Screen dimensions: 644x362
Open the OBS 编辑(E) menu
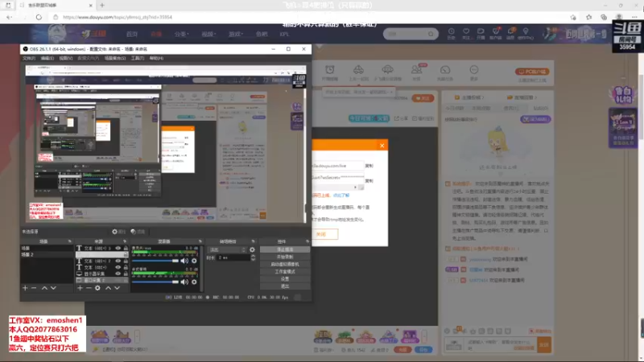point(47,58)
